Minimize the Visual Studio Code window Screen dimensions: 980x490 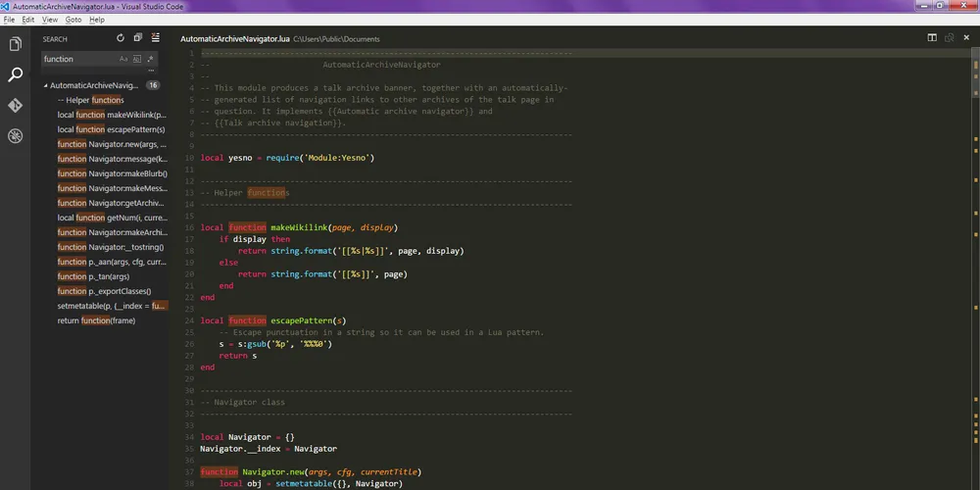(x=923, y=6)
